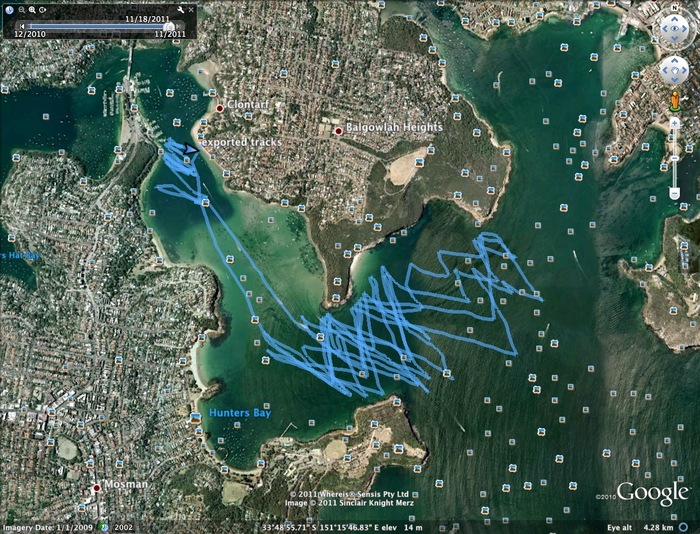Screen dimensions: 700x534
Task: Click the hand icon in the Move joystick
Action: click(673, 69)
